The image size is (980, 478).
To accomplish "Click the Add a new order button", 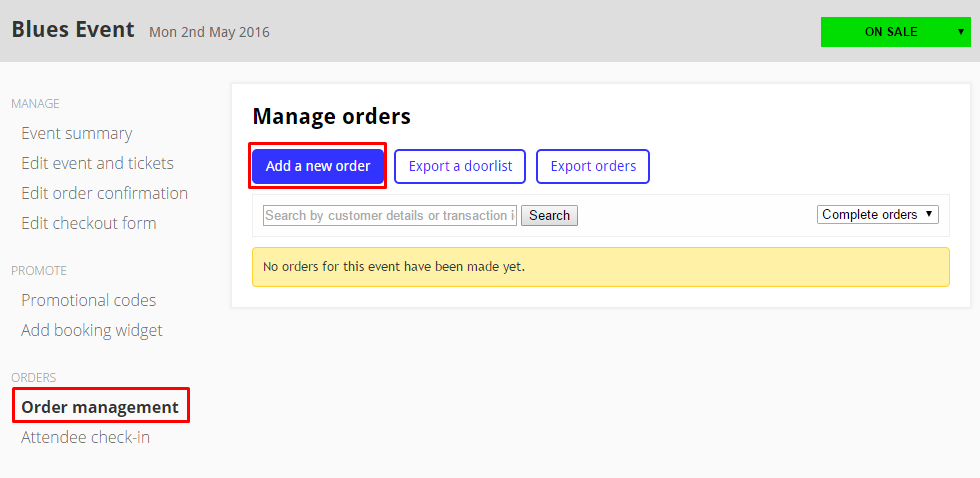I will (318, 166).
